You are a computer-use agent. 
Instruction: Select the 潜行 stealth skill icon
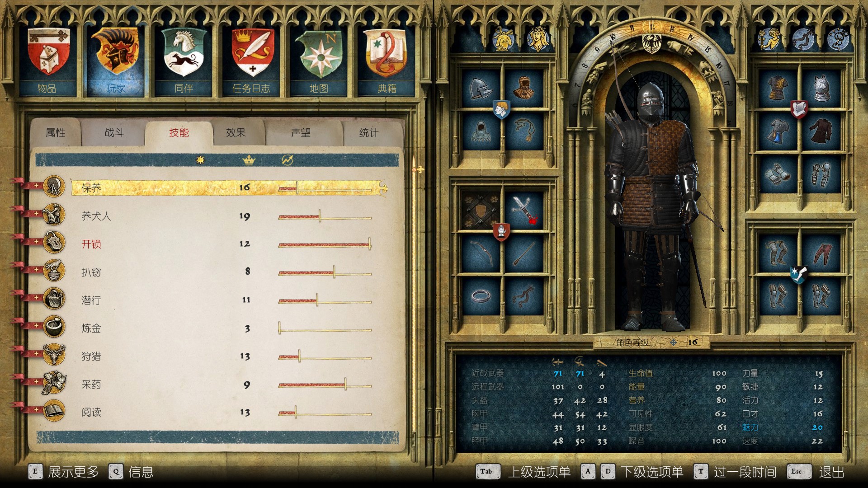tap(54, 298)
